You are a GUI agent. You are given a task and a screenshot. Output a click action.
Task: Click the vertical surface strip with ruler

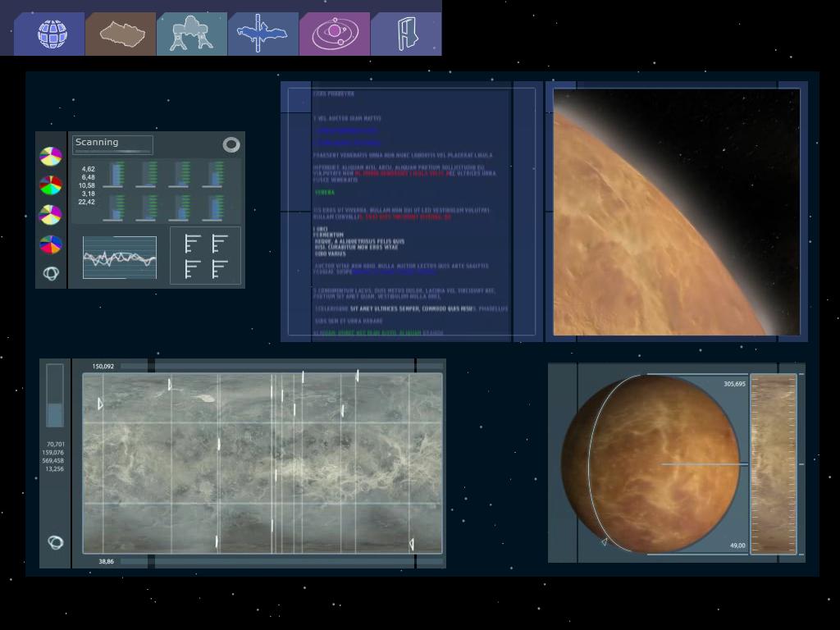[x=773, y=464]
